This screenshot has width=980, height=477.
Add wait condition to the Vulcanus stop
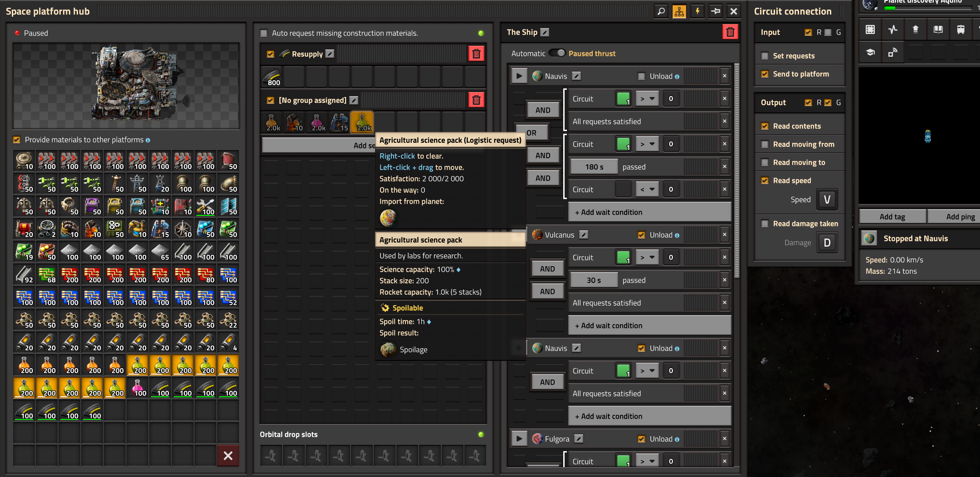tap(649, 325)
